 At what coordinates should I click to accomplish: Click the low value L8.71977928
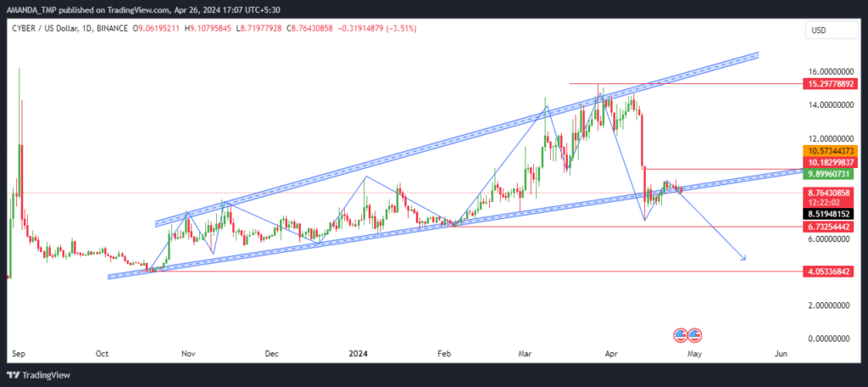tap(260, 28)
